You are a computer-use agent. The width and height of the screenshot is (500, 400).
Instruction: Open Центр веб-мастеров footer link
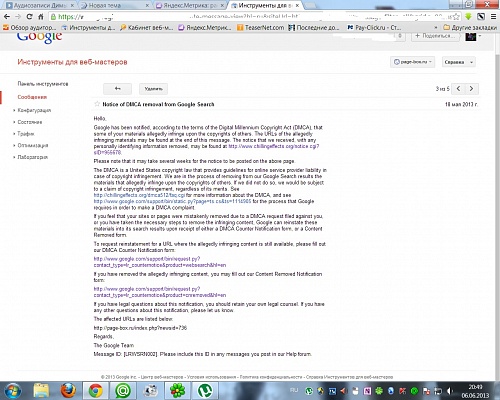162,377
